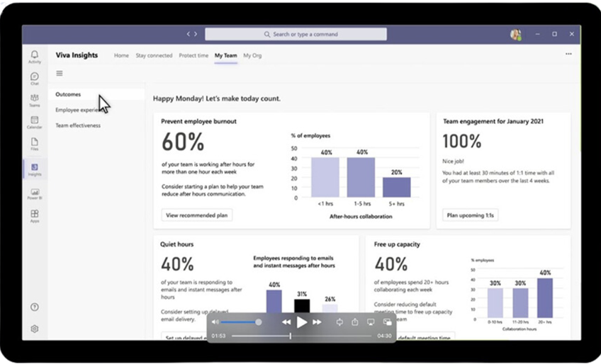
Task: Select the My Team tab
Action: [x=226, y=55]
